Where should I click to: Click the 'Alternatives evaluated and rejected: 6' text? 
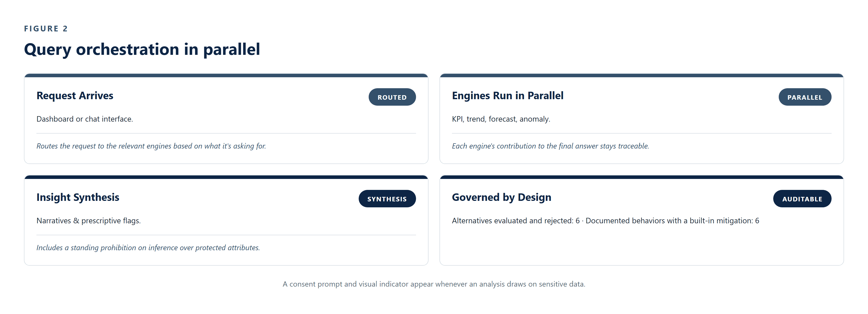point(516,221)
